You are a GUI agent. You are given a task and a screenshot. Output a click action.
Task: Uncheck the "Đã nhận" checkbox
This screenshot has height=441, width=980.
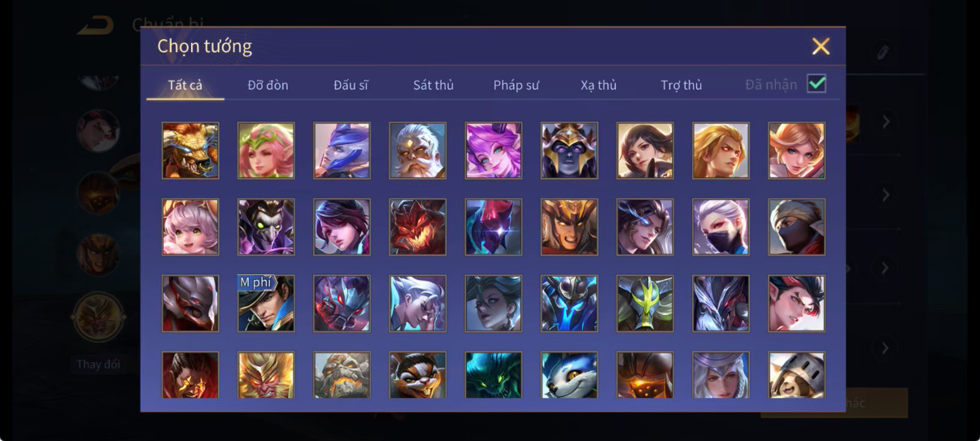point(817,84)
